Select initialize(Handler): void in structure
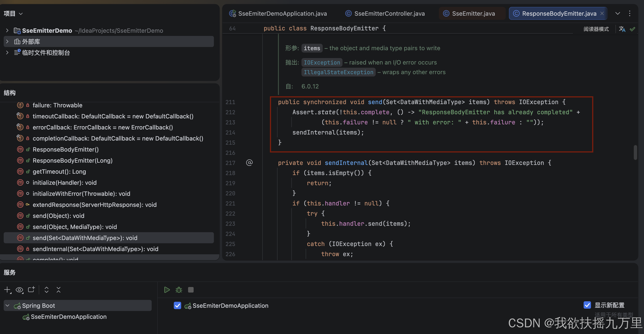 point(65,182)
